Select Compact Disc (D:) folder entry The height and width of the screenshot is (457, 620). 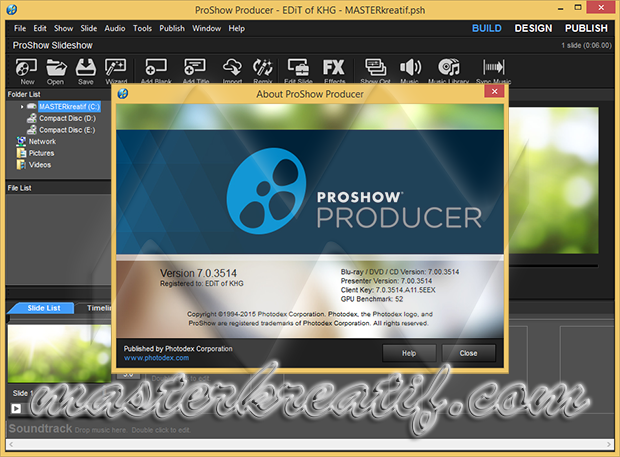click(x=67, y=118)
